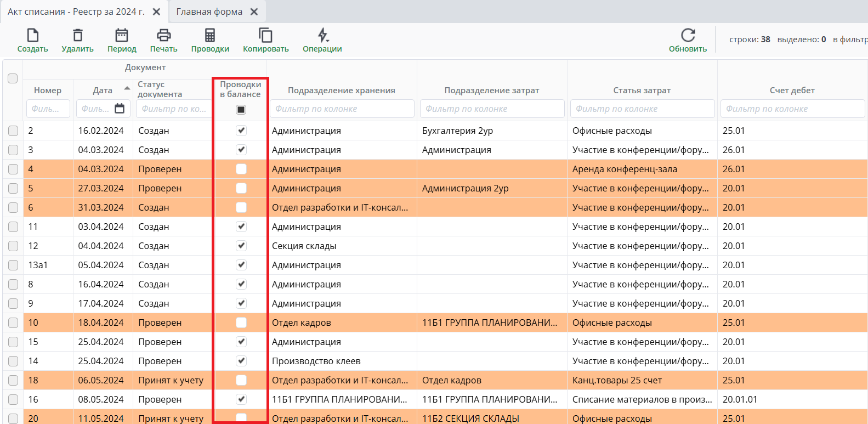Screen dimensions: 868x424
Task: Click the Печать printer icon
Action: [x=163, y=36]
